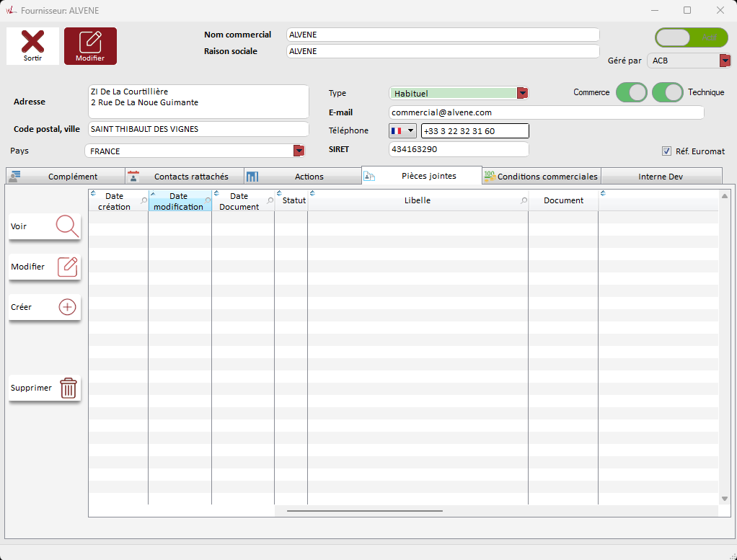Image resolution: width=737 pixels, height=560 pixels.
Task: Expand the Type dropdown showing Habituel
Action: (523, 93)
